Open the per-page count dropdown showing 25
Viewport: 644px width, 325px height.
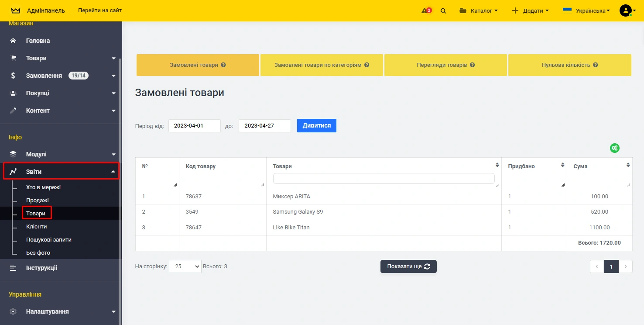(x=185, y=266)
